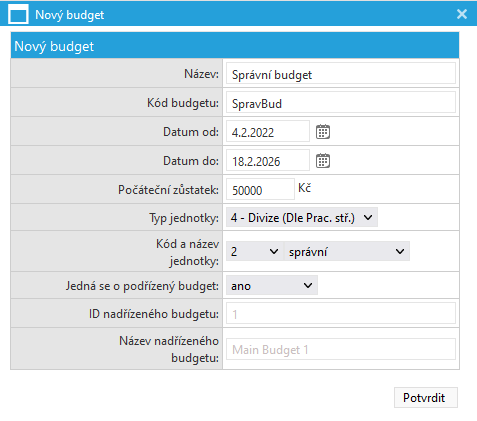Image resolution: width=477 pixels, height=421 pixels.
Task: Open calendar picker for Datum od
Action: [323, 132]
